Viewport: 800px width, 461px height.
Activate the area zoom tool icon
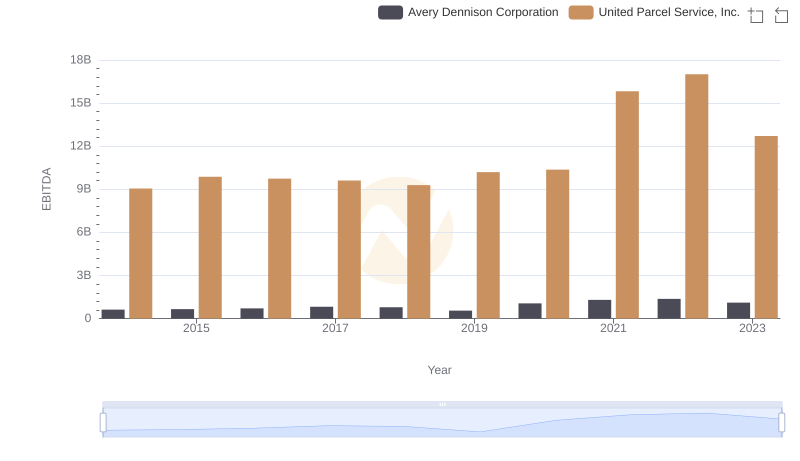click(756, 15)
